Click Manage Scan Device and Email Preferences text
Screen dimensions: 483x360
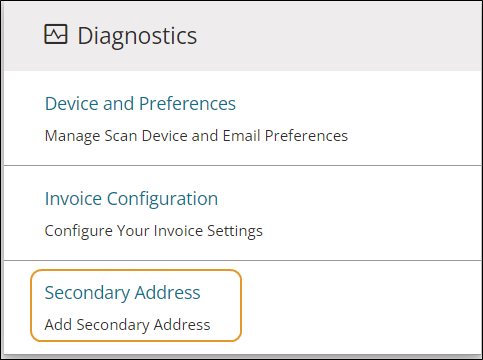(196, 136)
